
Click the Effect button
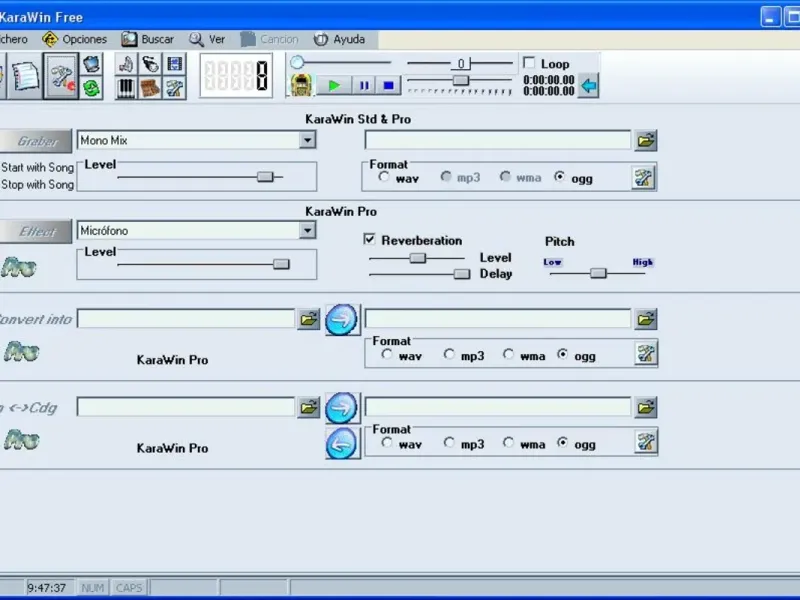click(36, 232)
